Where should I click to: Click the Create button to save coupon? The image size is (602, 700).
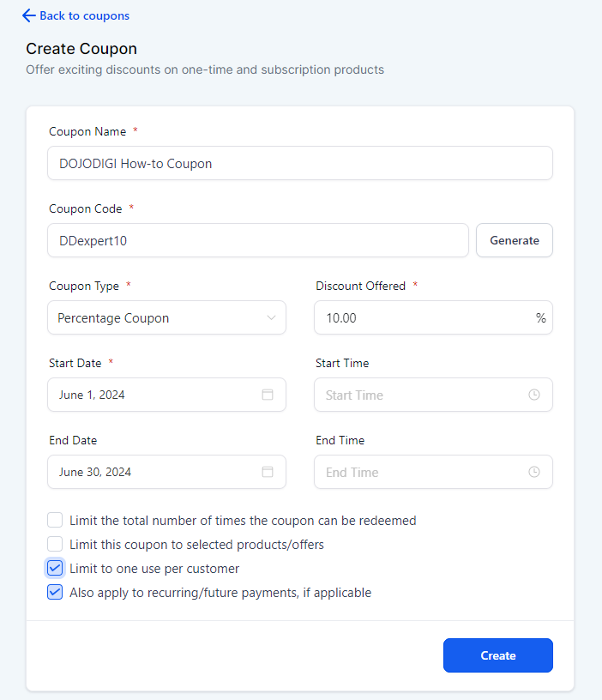tap(497, 655)
